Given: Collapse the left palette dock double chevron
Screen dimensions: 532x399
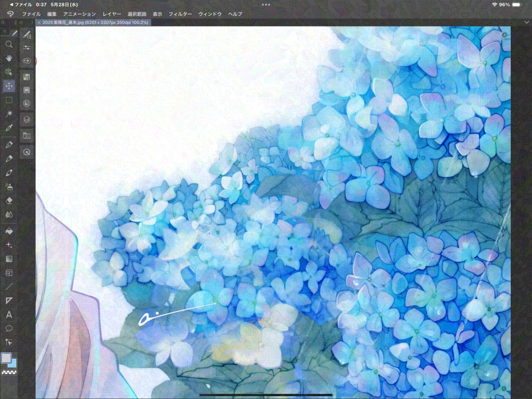Looking at the screenshot, I should [3, 22].
